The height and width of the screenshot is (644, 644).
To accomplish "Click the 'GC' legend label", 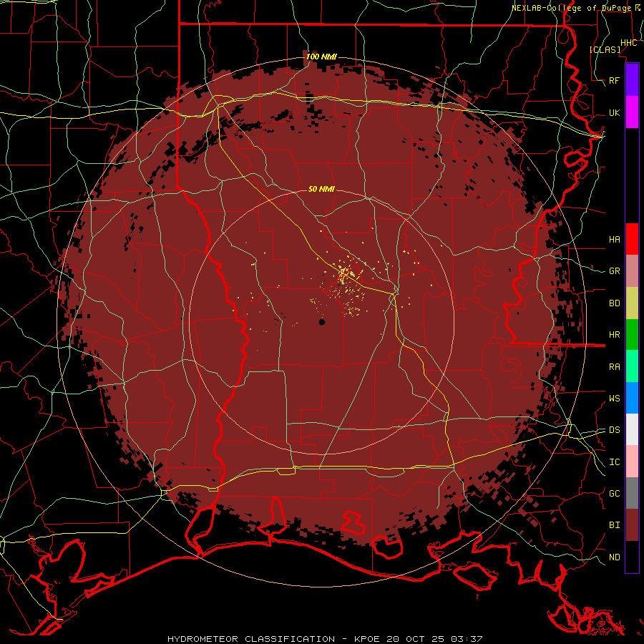I will tap(615, 494).
